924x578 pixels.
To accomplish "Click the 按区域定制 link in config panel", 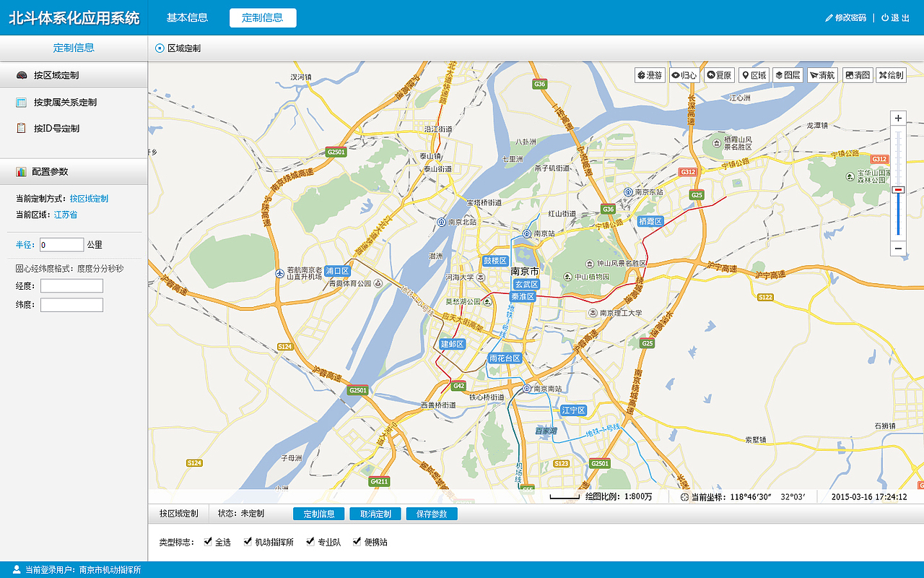I will [x=89, y=199].
